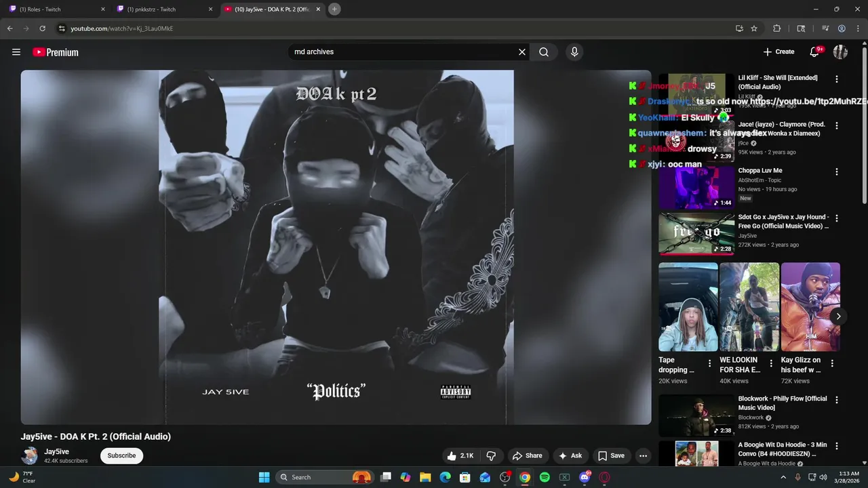The width and height of the screenshot is (868, 488).
Task: Open Chrome profile icon in toolbar
Action: [x=842, y=28]
